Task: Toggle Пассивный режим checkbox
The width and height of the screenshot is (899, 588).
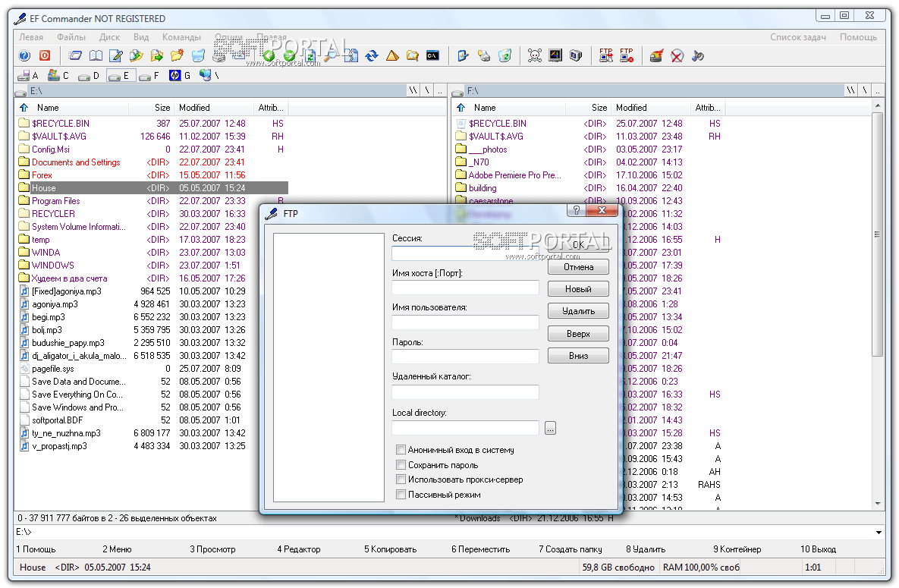Action: pyautogui.click(x=401, y=494)
